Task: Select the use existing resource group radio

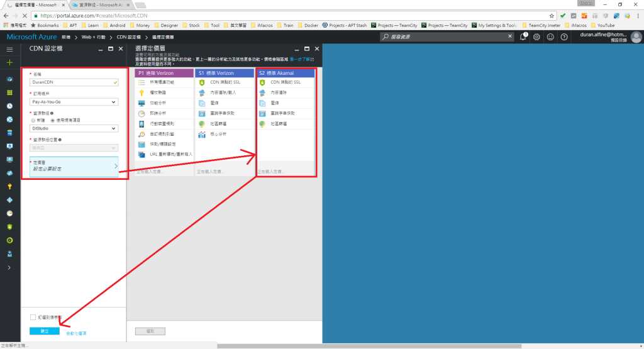Action: point(53,120)
